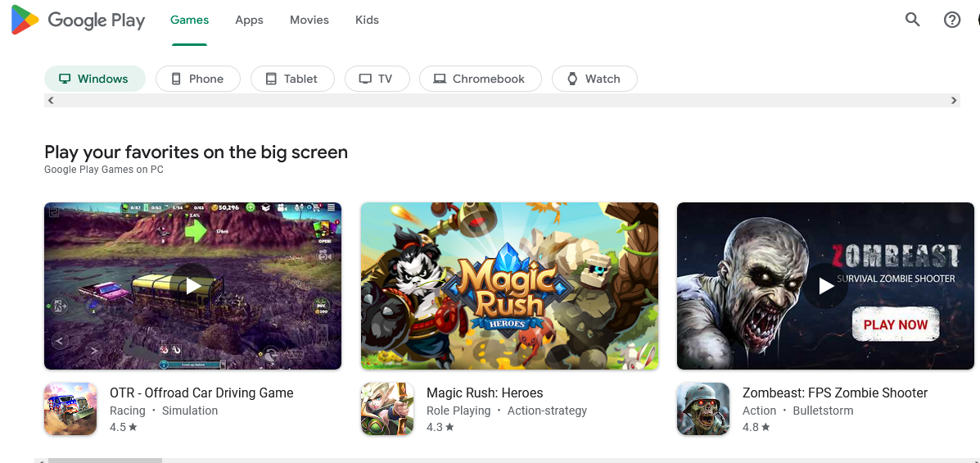This screenshot has width=980, height=463.
Task: Click Google Play Games on PC subtitle
Action: pos(104,170)
